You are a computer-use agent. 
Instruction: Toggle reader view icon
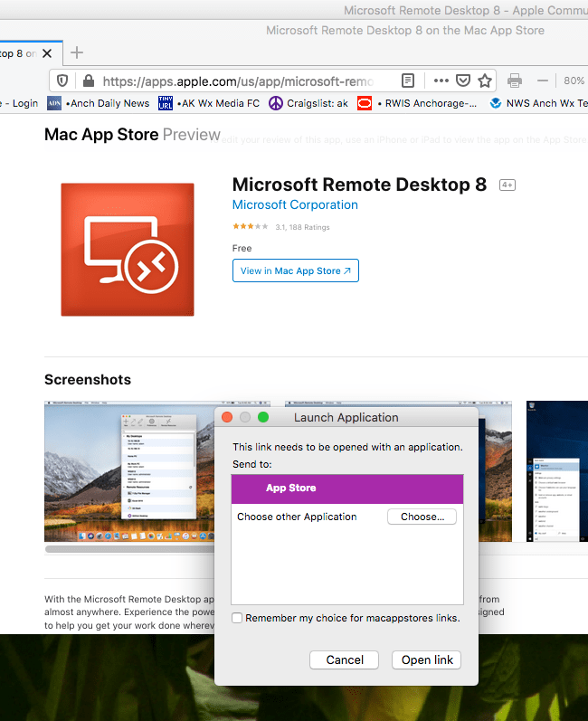click(407, 81)
